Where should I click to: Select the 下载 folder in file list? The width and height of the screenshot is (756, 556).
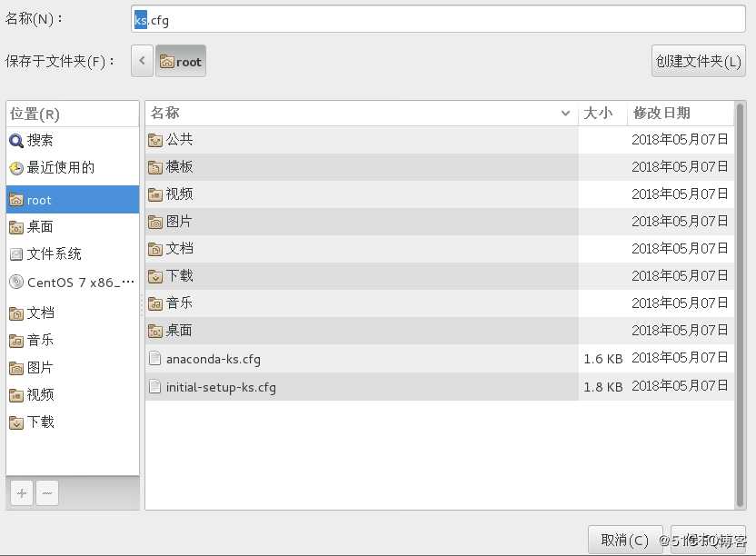tap(439, 276)
